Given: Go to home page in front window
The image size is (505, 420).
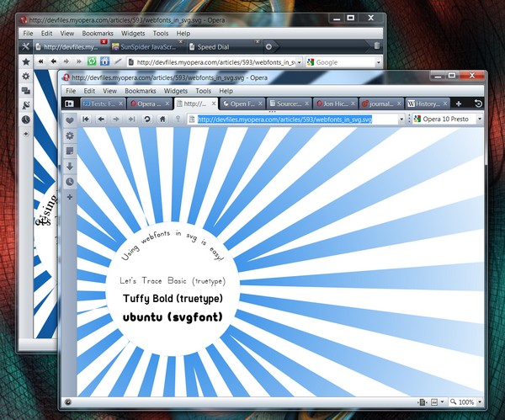Looking at the screenshot, I should [x=162, y=120].
